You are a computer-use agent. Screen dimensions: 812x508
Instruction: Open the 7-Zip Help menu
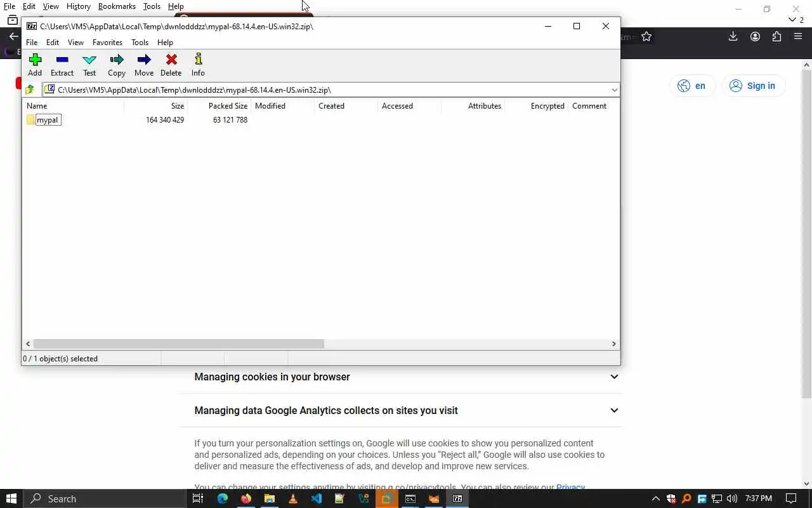[165, 43]
